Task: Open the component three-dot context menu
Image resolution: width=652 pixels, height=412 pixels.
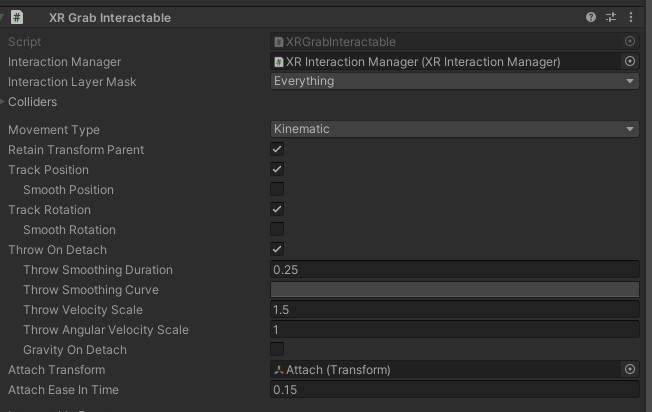Action: pos(631,17)
